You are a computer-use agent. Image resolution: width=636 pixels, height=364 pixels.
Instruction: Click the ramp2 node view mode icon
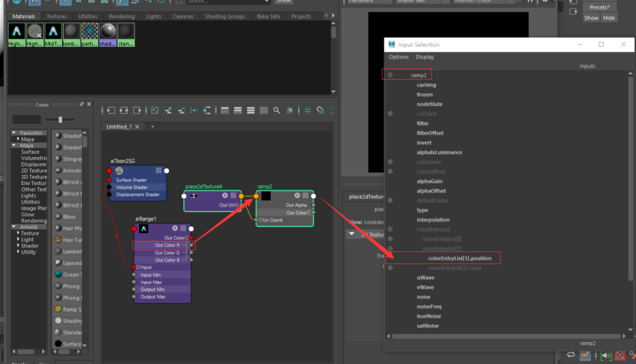[306, 196]
